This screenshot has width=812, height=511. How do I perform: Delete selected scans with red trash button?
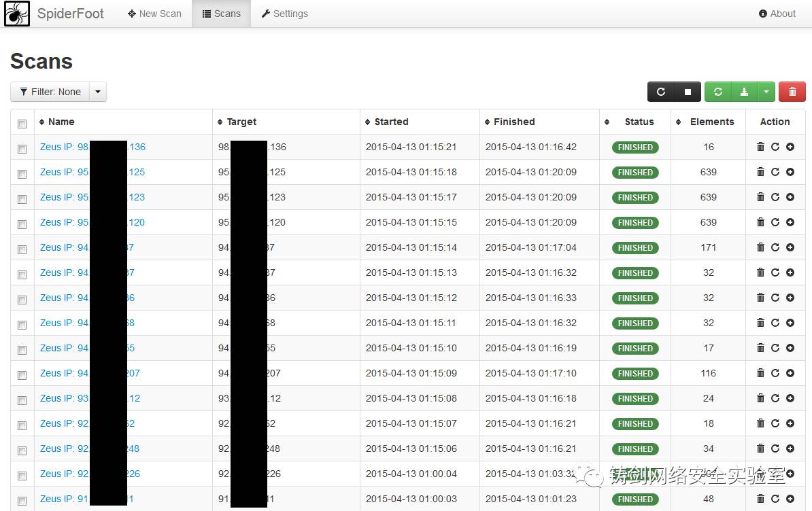792,92
